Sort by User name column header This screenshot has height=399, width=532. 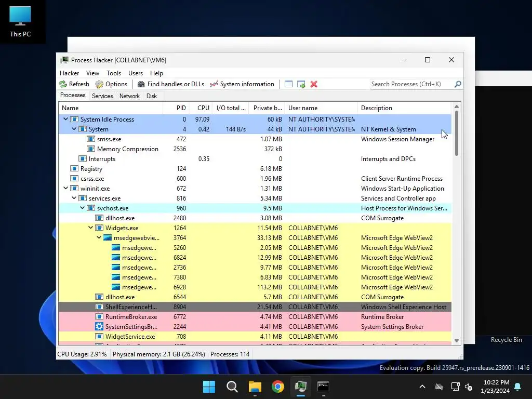[321, 108]
